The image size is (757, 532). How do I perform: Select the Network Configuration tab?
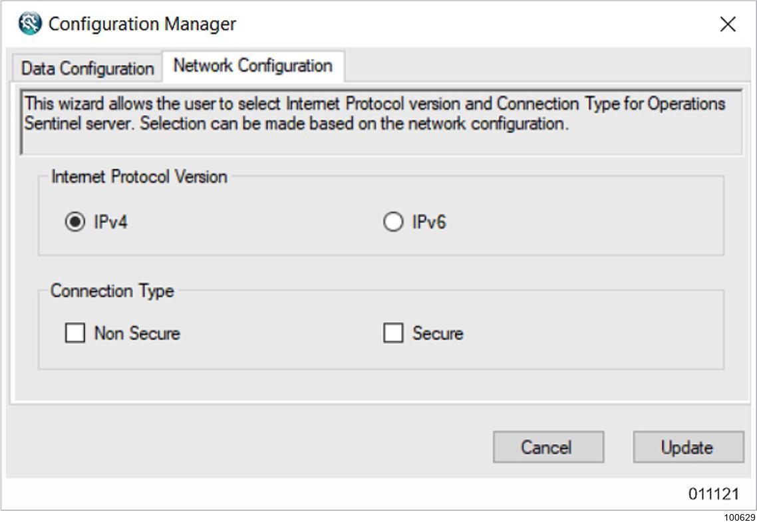tap(253, 66)
